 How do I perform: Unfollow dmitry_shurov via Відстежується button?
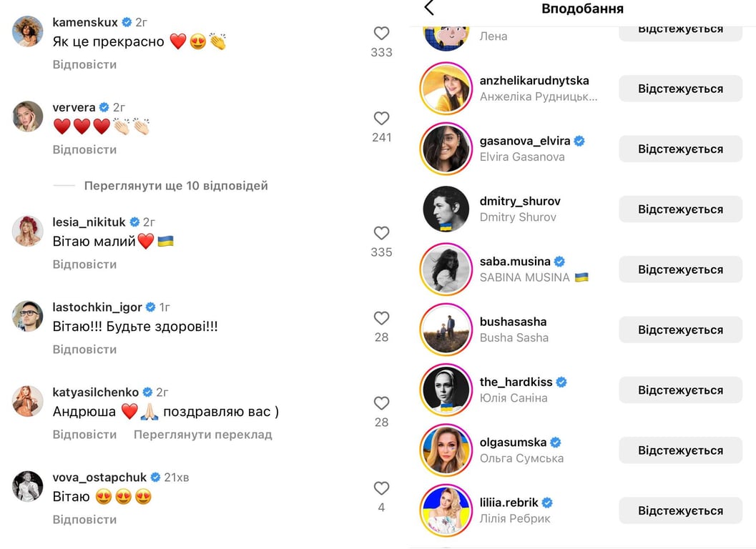pos(680,209)
